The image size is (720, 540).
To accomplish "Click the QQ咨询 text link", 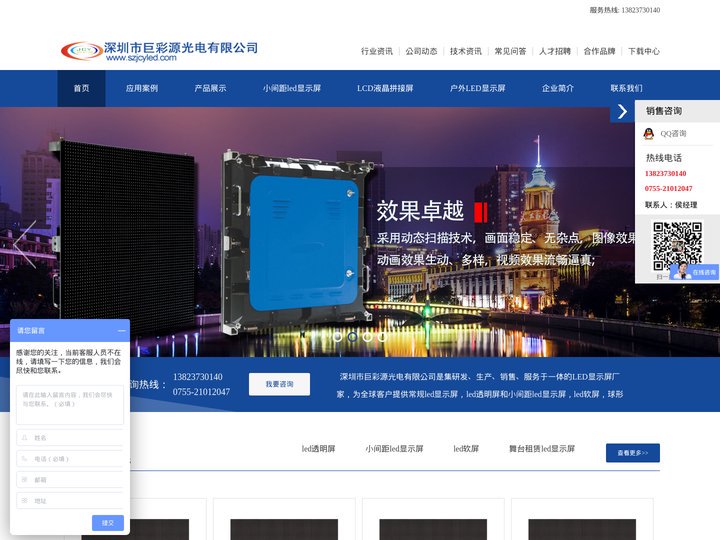I will 673,134.
